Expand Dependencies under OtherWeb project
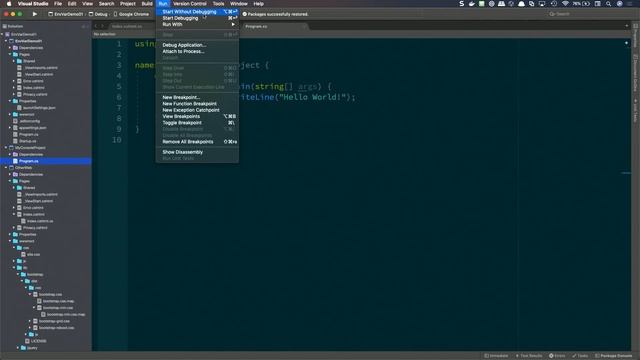 click(10, 174)
